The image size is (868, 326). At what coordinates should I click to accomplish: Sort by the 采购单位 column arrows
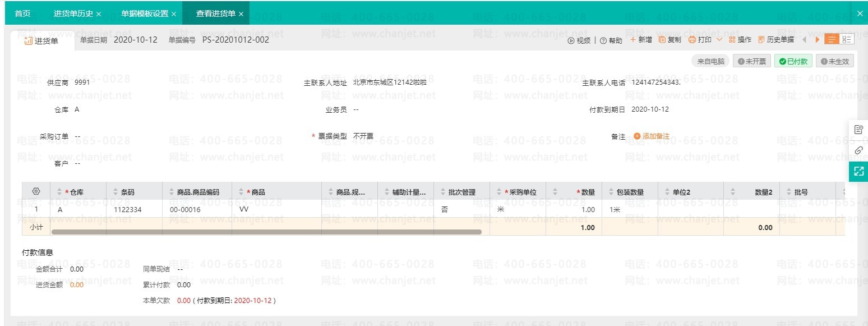[x=498, y=192]
